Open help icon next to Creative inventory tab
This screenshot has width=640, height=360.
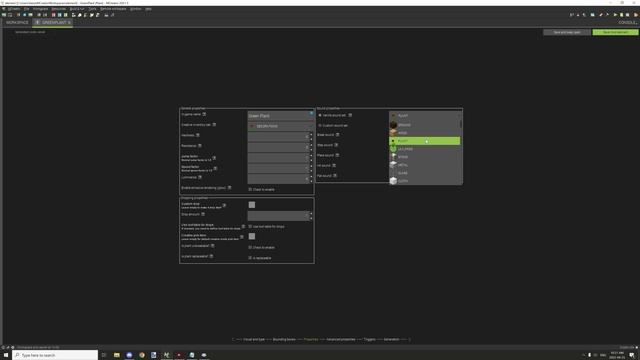click(214, 124)
